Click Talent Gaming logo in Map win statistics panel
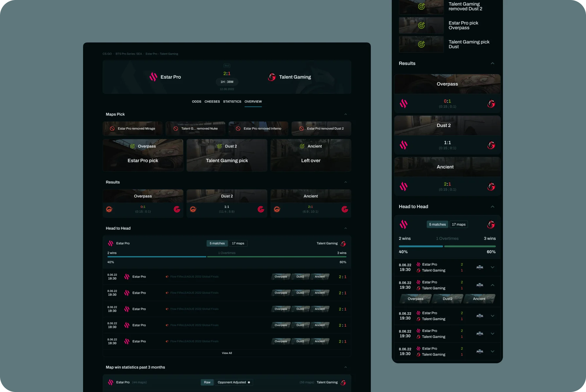This screenshot has height=392, width=586. [x=343, y=383]
